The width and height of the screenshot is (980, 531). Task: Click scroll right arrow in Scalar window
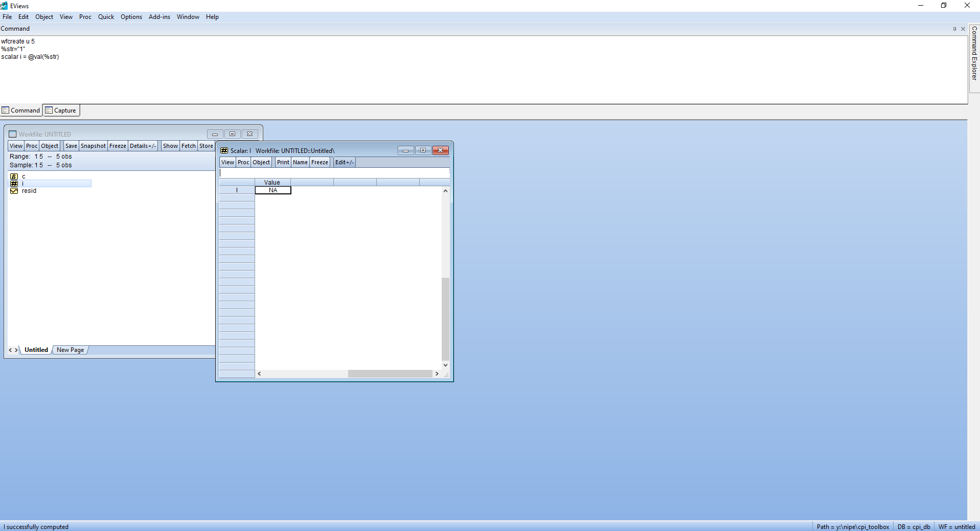coord(437,374)
